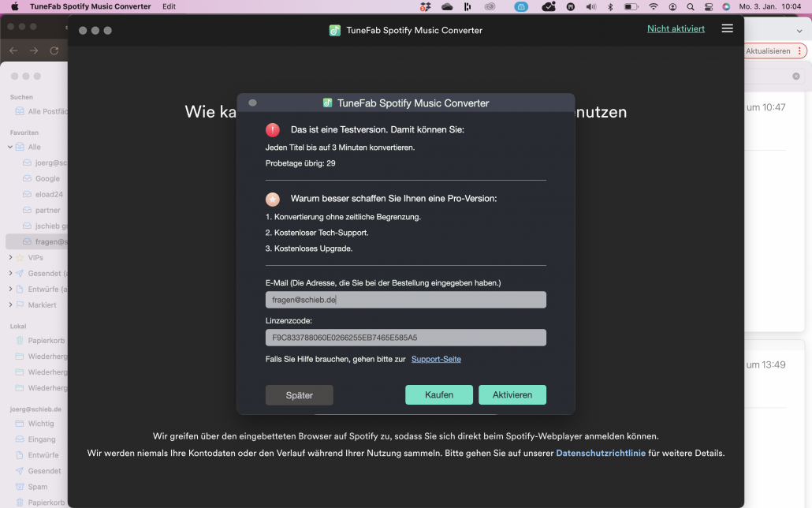
Task: Click the red exclamation warning icon
Action: click(x=273, y=129)
